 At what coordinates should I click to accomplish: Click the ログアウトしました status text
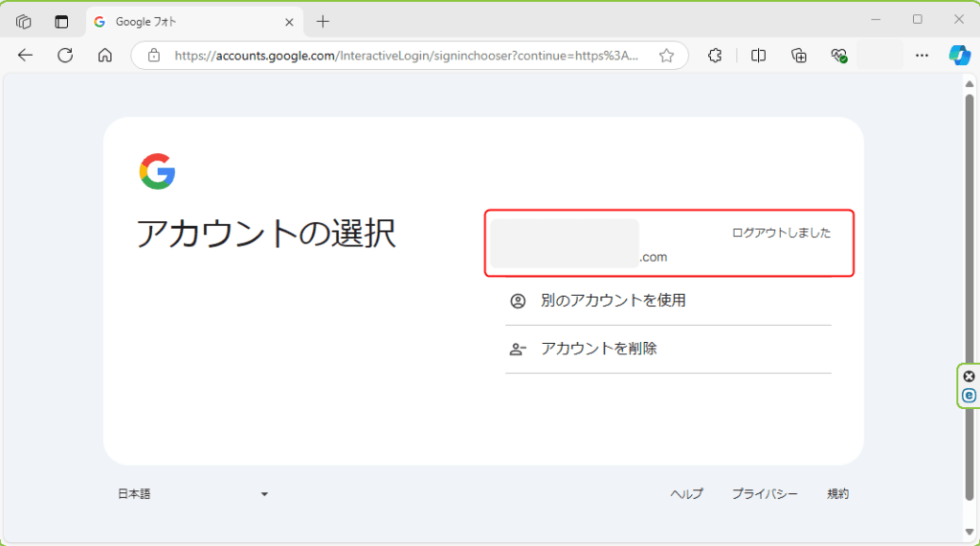(781, 234)
